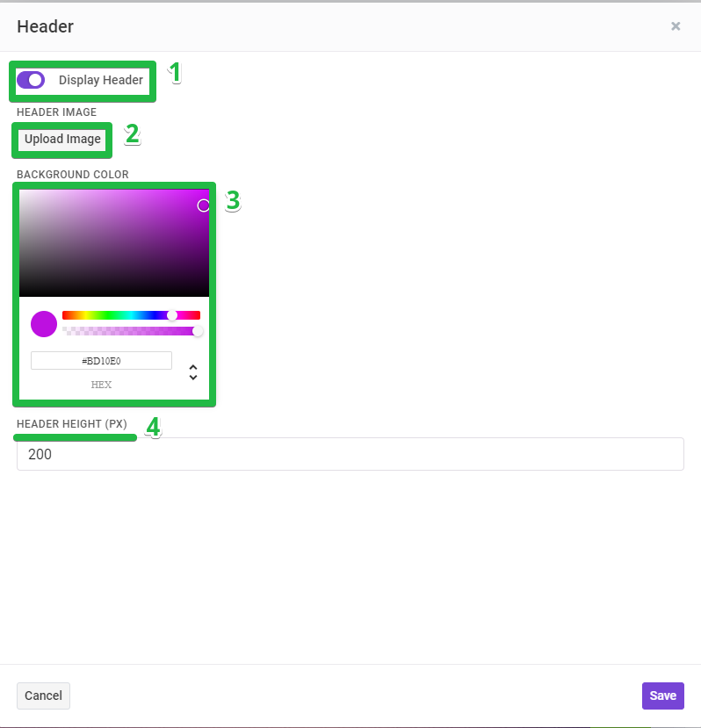The image size is (701, 728).
Task: Click the Display Header label text
Action: tap(101, 80)
